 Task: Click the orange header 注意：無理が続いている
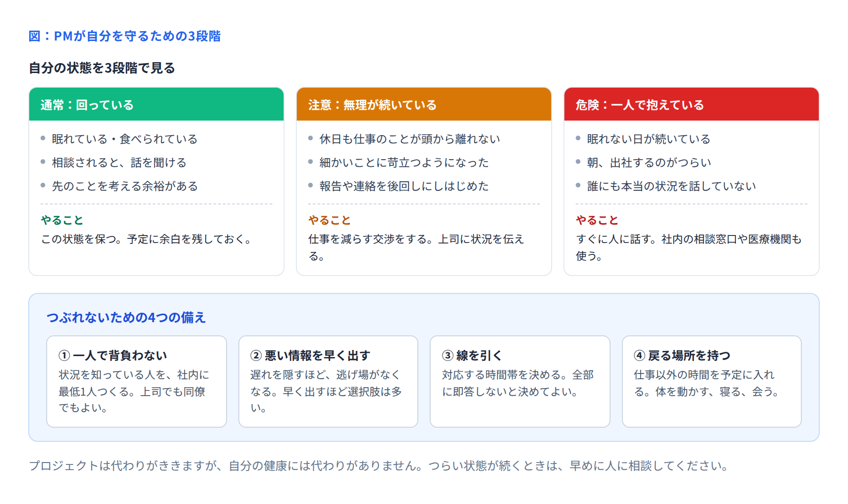click(x=424, y=105)
